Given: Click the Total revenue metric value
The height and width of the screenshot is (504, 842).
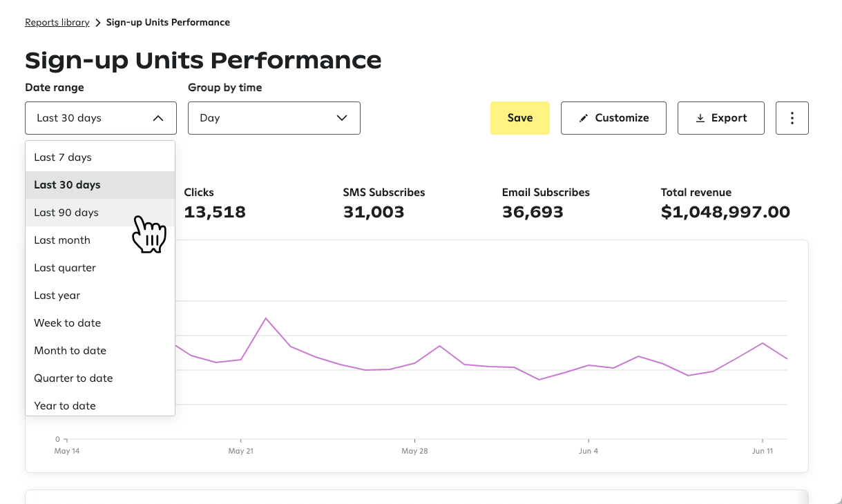Looking at the screenshot, I should click(725, 211).
